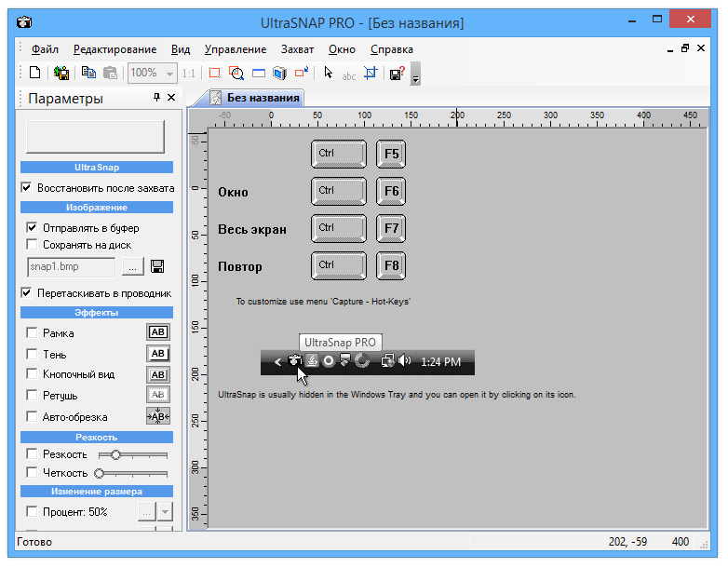This screenshot has width=728, height=581.
Task: Enable the Рамка effect checkbox
Action: pos(32,332)
